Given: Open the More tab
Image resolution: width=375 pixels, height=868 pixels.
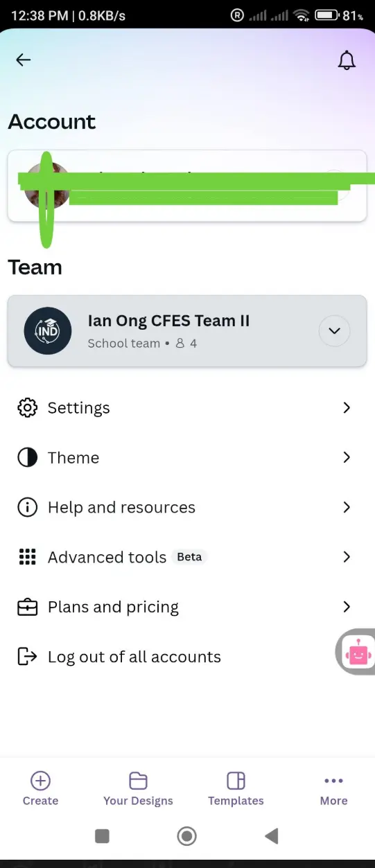Looking at the screenshot, I should (x=333, y=789).
